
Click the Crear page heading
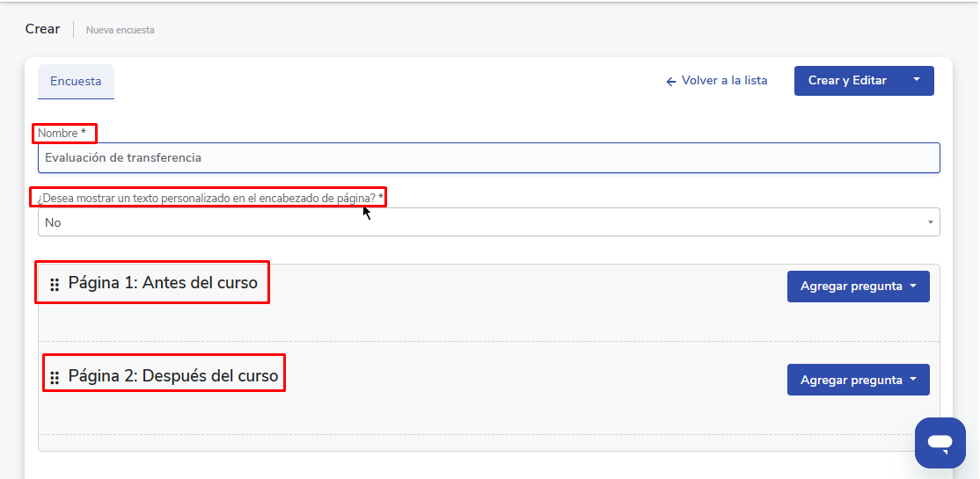pyautogui.click(x=42, y=29)
